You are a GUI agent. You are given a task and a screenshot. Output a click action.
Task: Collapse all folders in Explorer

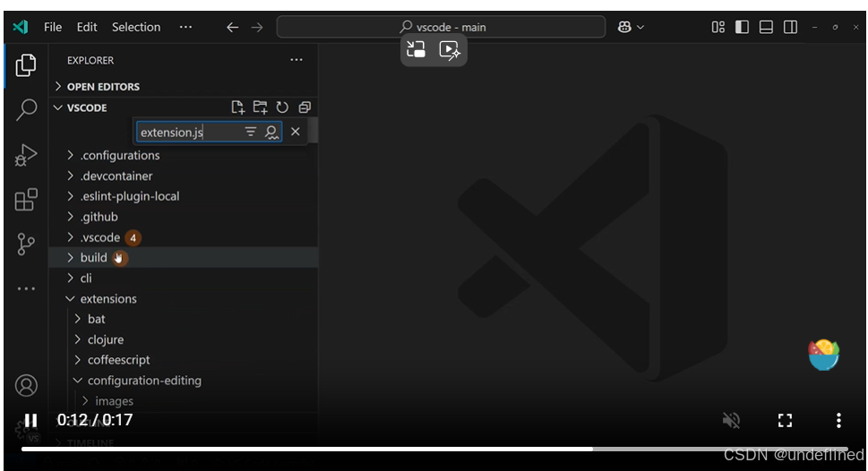point(305,107)
